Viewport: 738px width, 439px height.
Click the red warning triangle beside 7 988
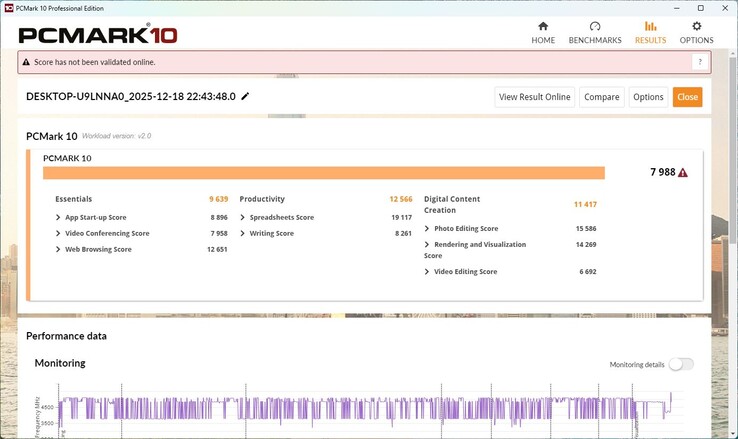point(683,173)
